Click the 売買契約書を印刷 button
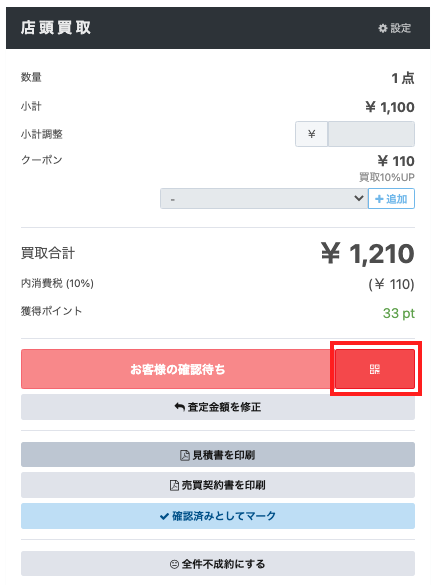This screenshot has height=585, width=437. 218,485
